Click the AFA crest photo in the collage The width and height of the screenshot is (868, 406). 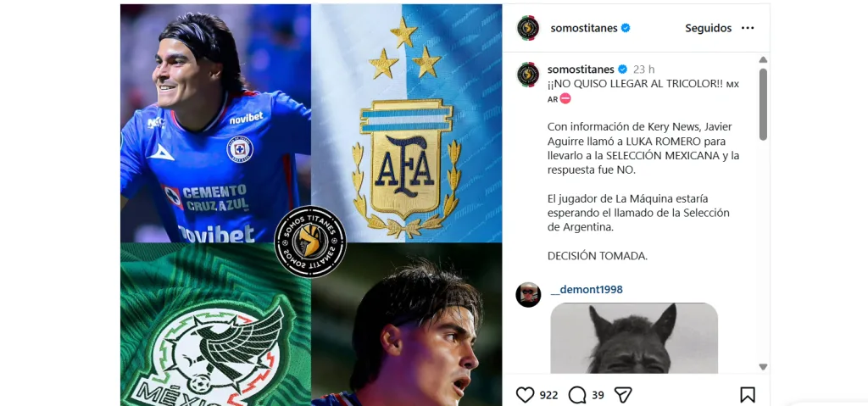[406, 123]
